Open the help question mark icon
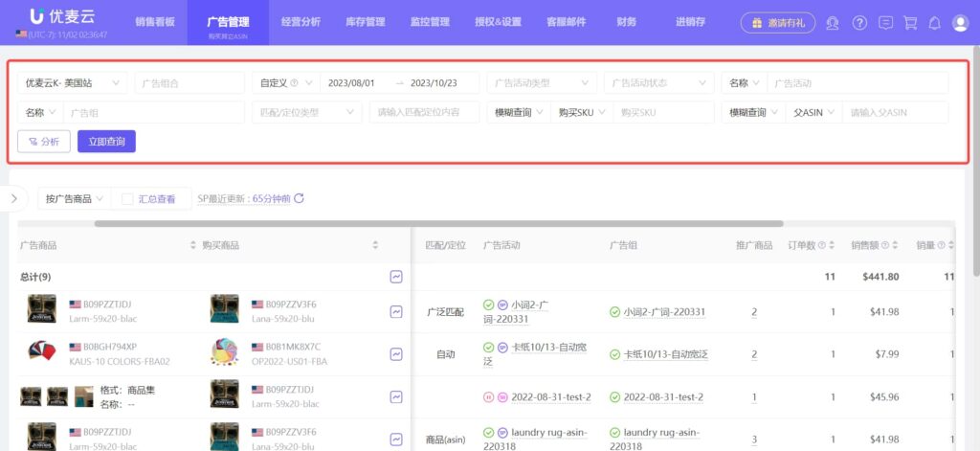980x451 pixels. pos(860,23)
